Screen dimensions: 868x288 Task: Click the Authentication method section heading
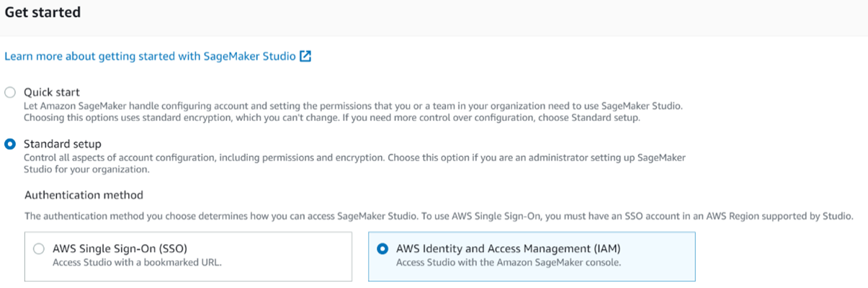pos(84,195)
